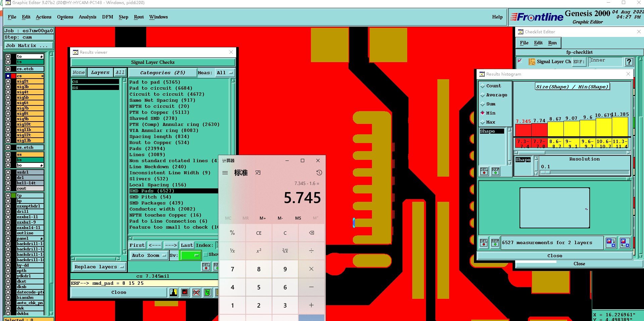644x321 pixels.
Task: Open the Windows menu
Action: pyautogui.click(x=158, y=17)
